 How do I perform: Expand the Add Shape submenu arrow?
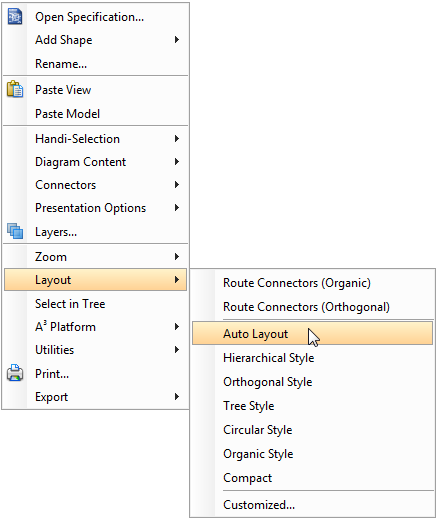(177, 40)
